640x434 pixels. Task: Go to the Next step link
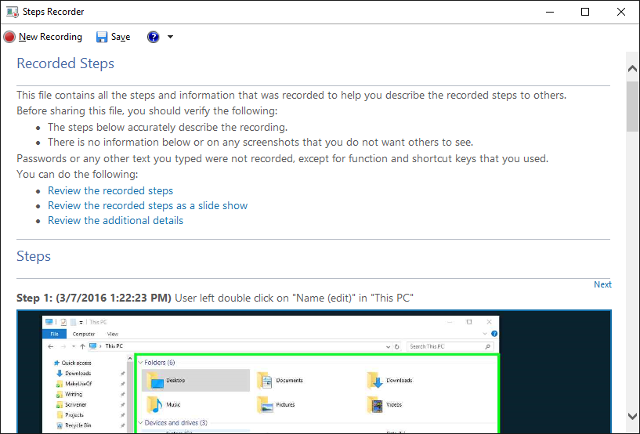[x=602, y=285]
